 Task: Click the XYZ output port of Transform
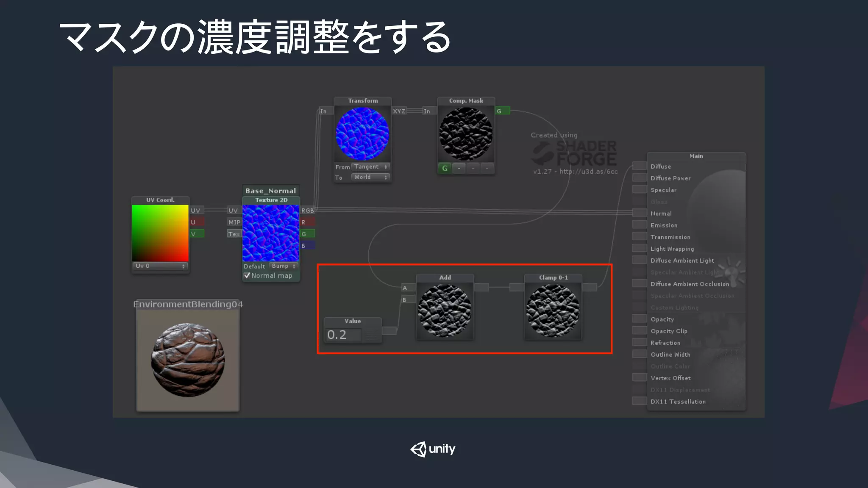click(399, 111)
